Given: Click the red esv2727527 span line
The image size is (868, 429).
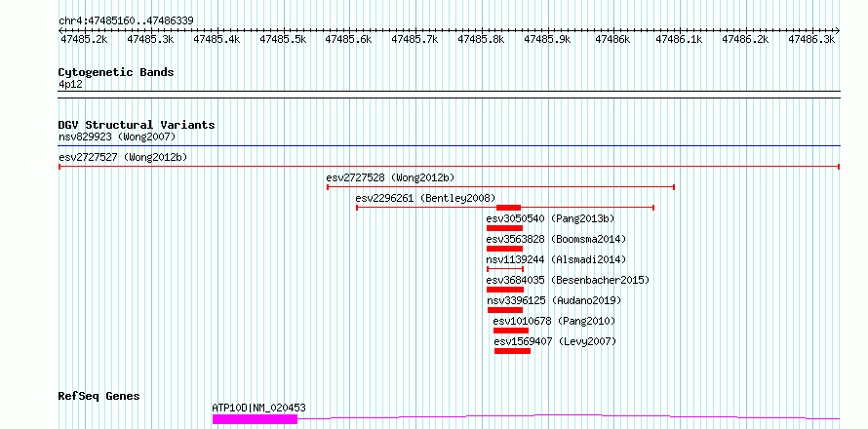Looking at the screenshot, I should [x=449, y=167].
